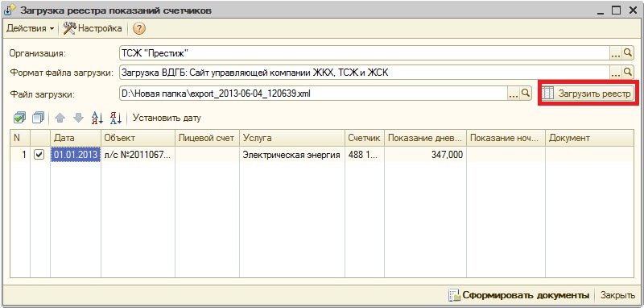Viewport: 644px width, 308px height.
Task: Click the Организация input field
Action: point(364,52)
